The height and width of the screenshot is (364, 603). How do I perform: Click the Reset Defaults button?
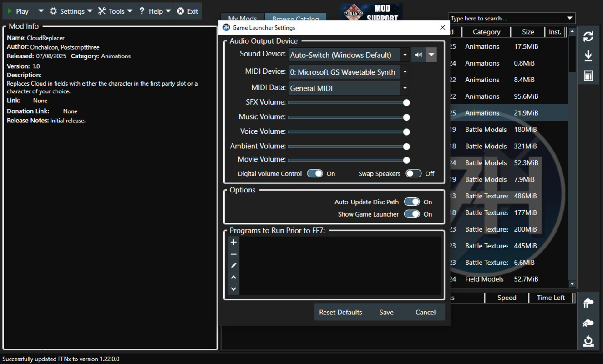[x=340, y=312]
